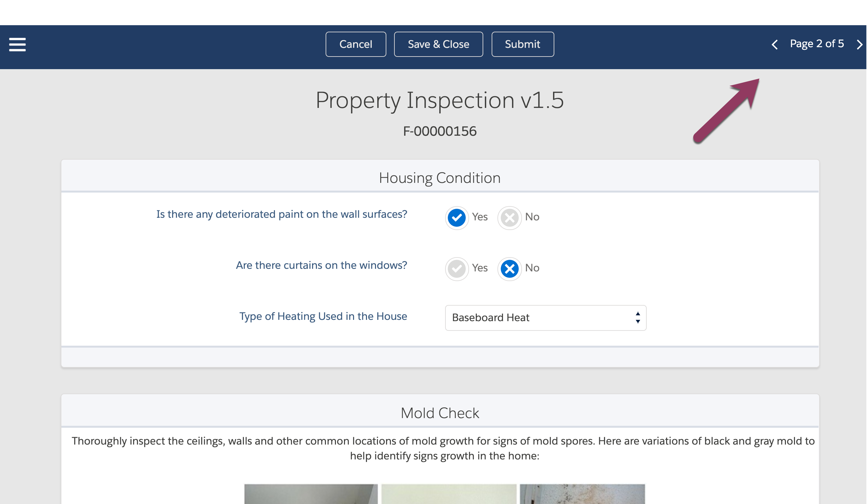Click the No X icon for curtains on windows

coord(510,268)
